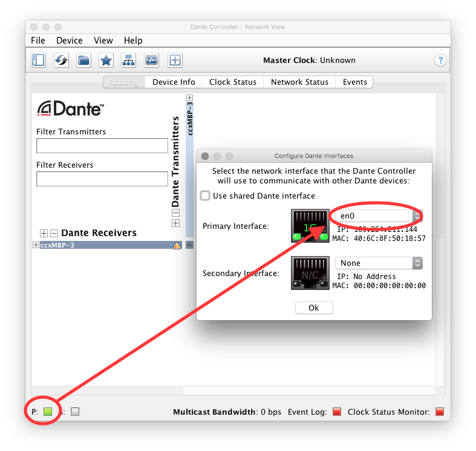Open the help question mark icon
This screenshot has width=476, height=451.
click(440, 60)
